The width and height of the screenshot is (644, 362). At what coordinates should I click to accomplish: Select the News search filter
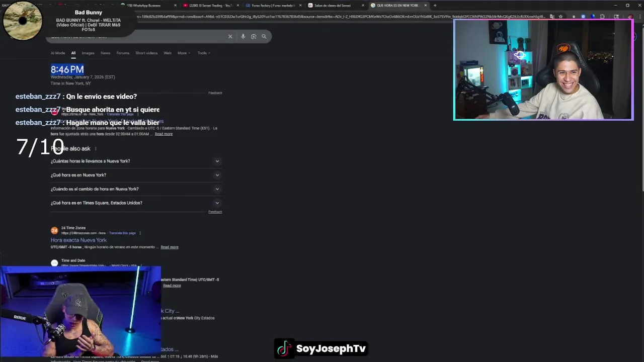105,53
